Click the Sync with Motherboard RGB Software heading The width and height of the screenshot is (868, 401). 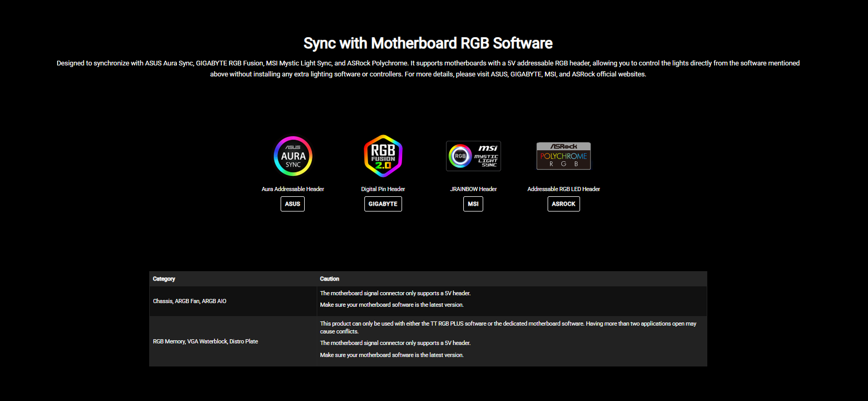[428, 43]
